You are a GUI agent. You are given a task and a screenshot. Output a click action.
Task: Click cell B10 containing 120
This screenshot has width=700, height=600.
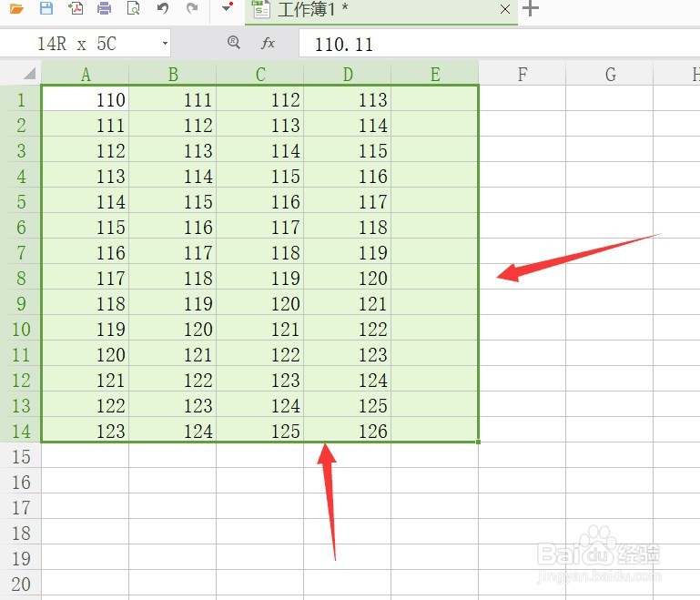pos(173,327)
